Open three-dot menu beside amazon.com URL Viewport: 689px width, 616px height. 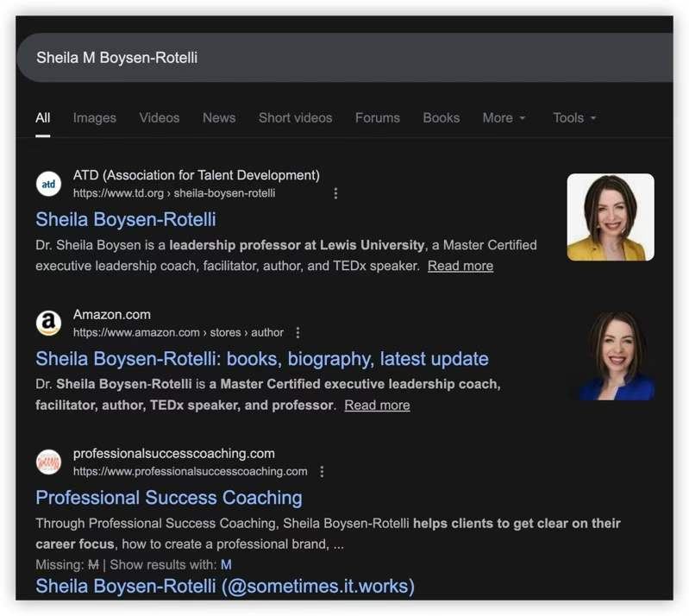298,333
